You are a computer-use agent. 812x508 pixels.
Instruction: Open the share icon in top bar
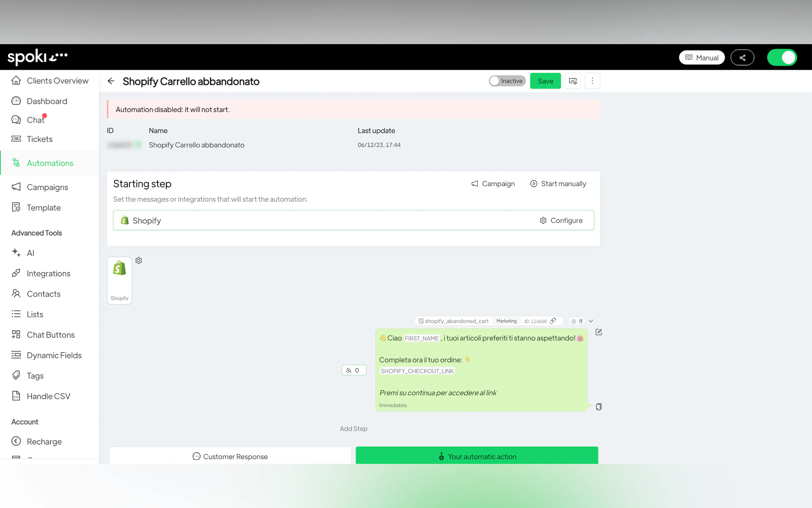click(x=742, y=58)
